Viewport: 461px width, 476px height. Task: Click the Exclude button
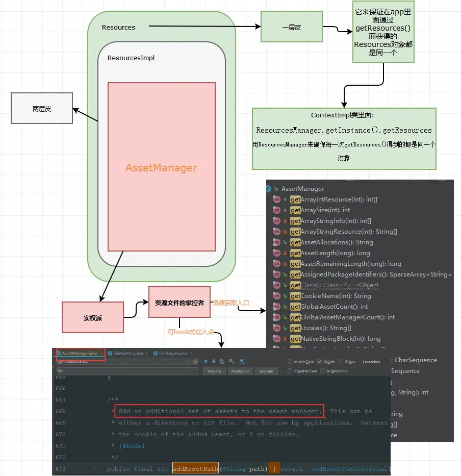(x=267, y=371)
